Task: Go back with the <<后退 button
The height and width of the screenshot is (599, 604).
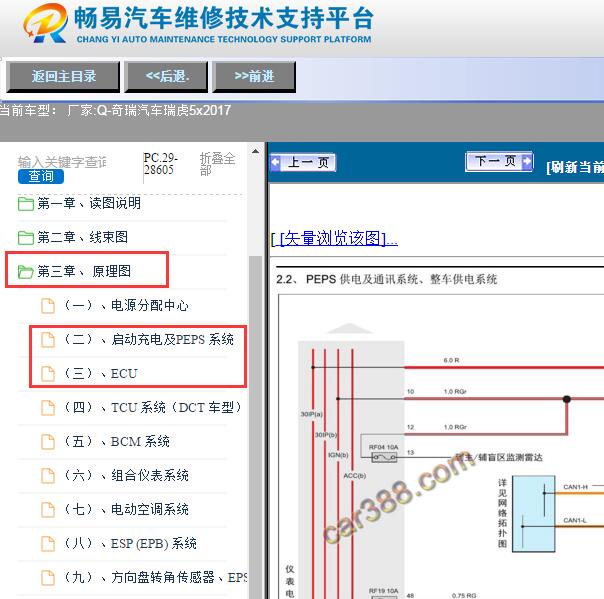Action: click(166, 77)
